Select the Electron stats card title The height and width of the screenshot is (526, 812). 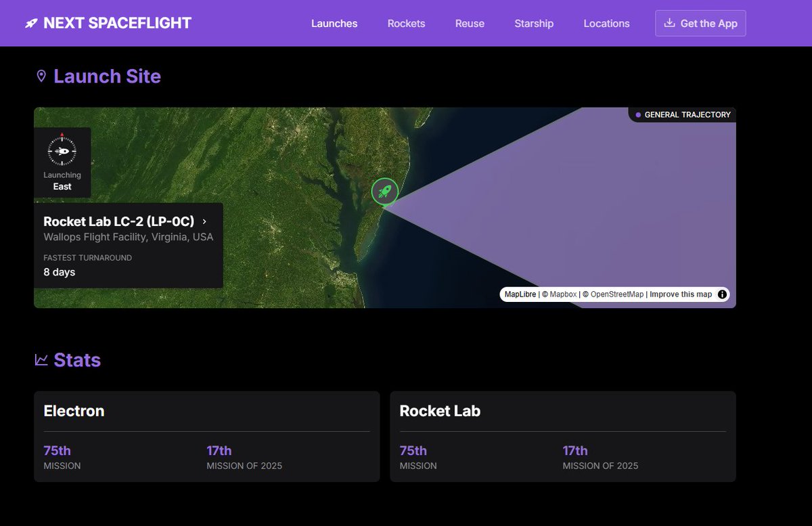pyautogui.click(x=74, y=411)
